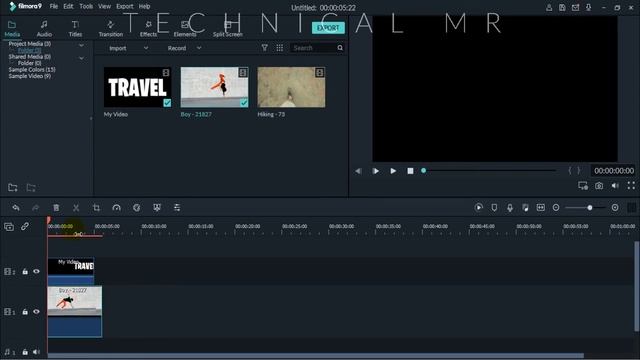Screen dimensions: 640x360
Task: Open the audio mixer icon
Action: tap(525, 208)
